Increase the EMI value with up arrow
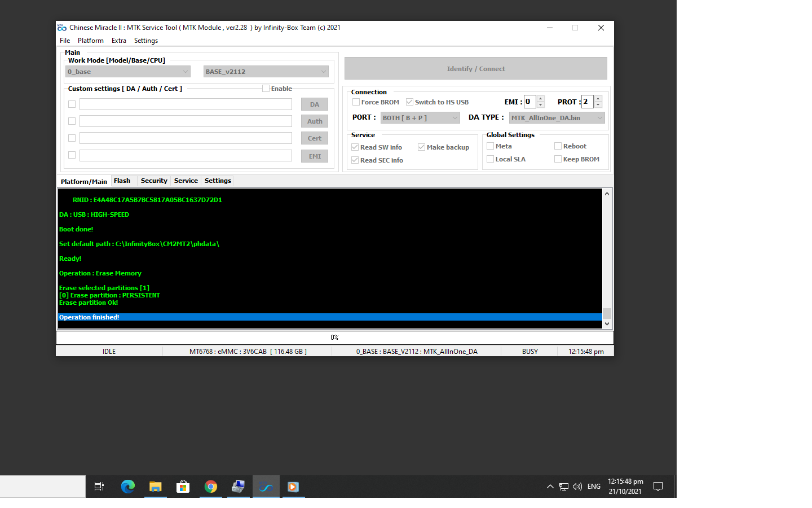This screenshot has width=812, height=508. pos(540,99)
